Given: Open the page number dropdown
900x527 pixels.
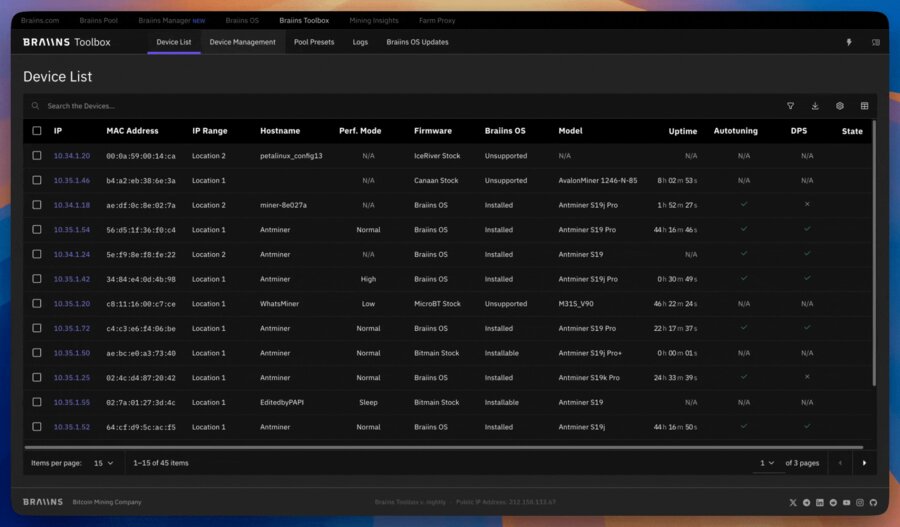Looking at the screenshot, I should tap(767, 463).
